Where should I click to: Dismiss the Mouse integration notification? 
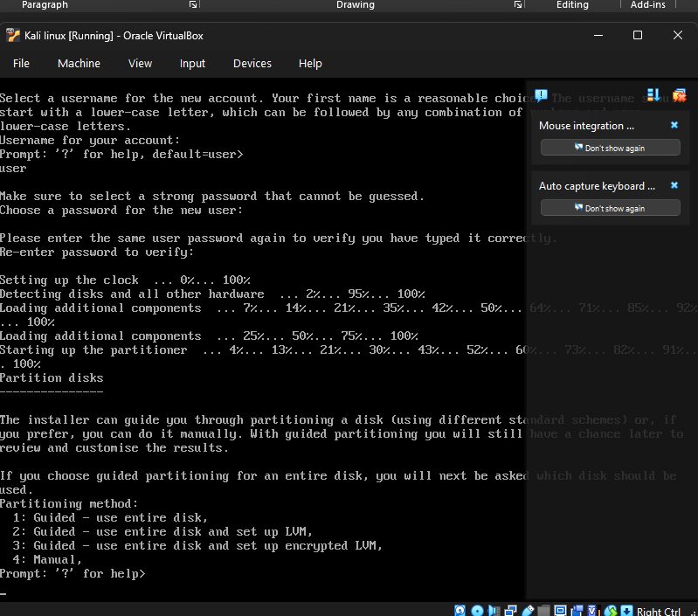click(x=674, y=126)
